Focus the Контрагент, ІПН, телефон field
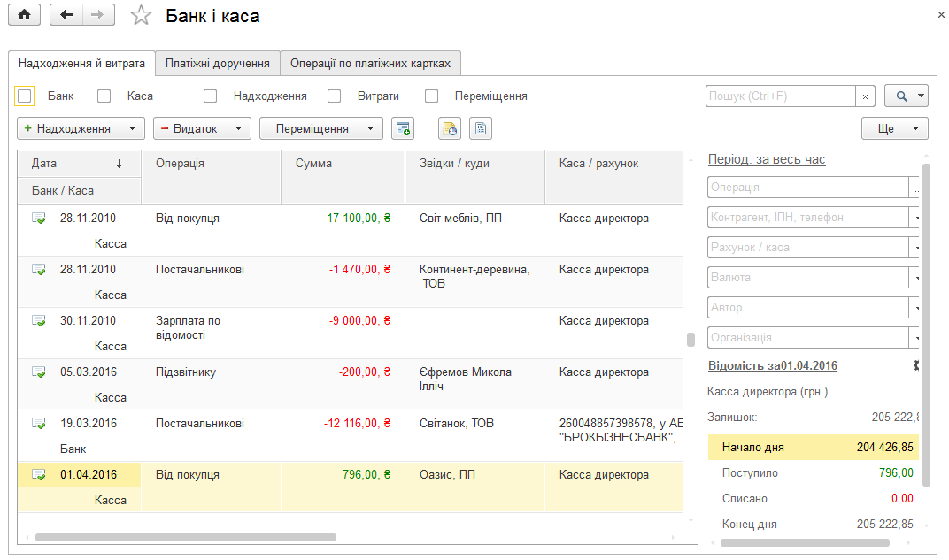The width and height of the screenshot is (949, 560). [808, 217]
